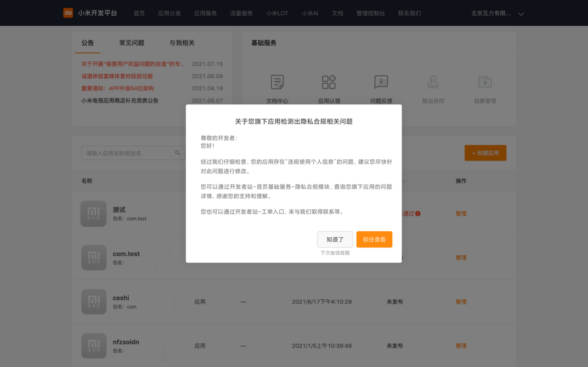This screenshot has height=367, width=588.
Task: Click the 未发布 status in the nfzsoidn row
Action: (x=395, y=346)
